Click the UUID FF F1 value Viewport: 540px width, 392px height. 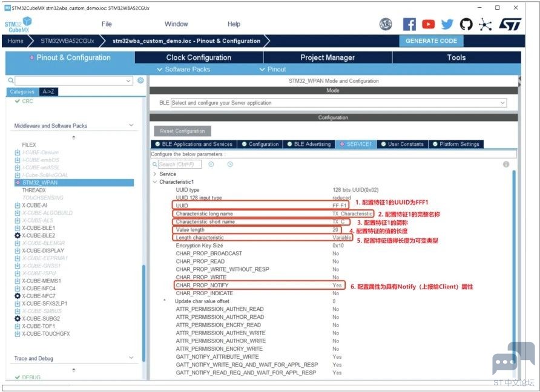[x=339, y=206]
